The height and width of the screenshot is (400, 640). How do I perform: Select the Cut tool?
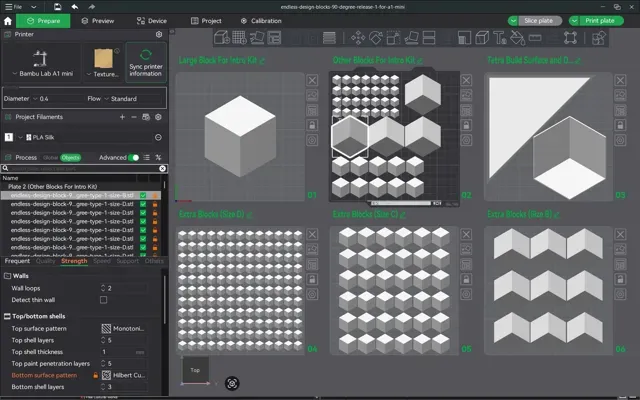[x=429, y=38]
